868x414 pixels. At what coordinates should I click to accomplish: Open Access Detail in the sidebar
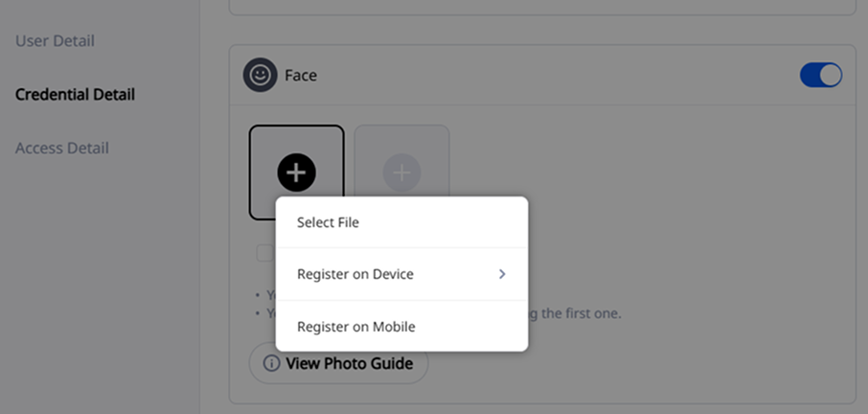coord(62,149)
